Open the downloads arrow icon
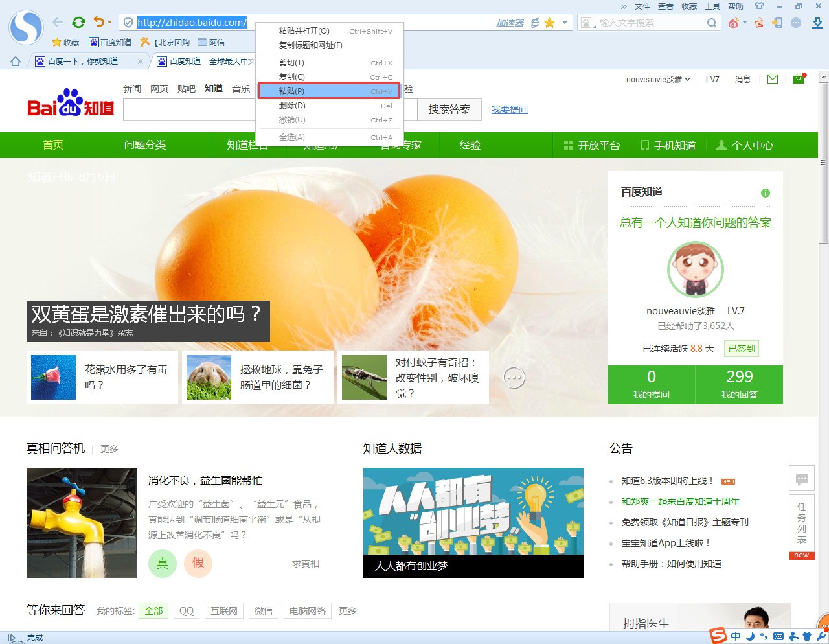The image size is (829, 644). 817,23
